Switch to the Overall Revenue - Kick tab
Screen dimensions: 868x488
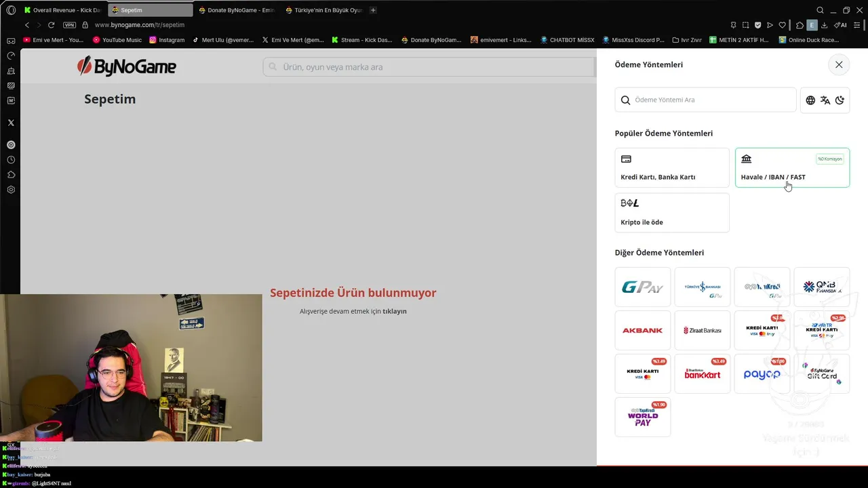62,10
